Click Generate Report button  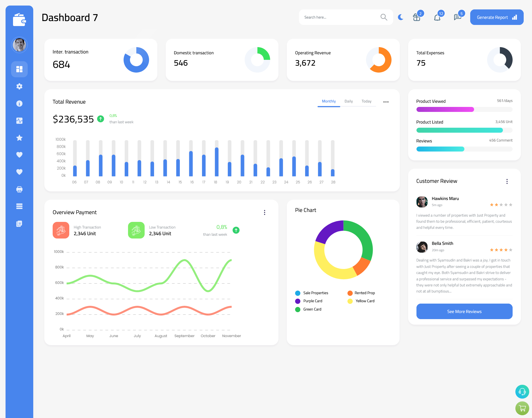click(496, 17)
